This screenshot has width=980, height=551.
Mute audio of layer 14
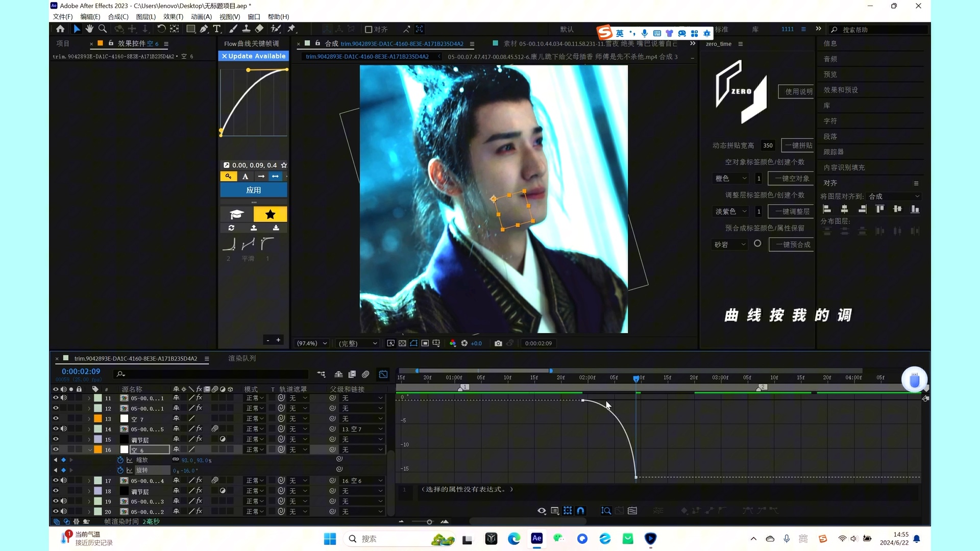tap(64, 429)
